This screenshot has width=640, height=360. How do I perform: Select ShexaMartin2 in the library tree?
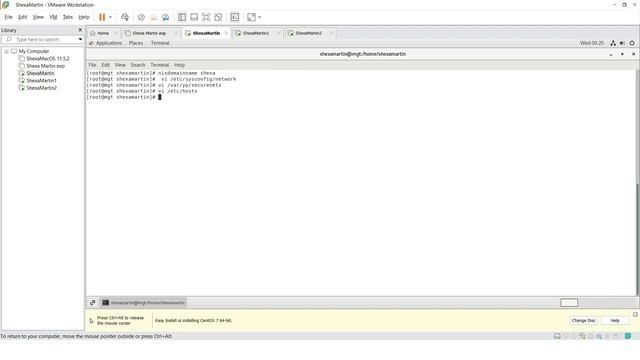[41, 88]
